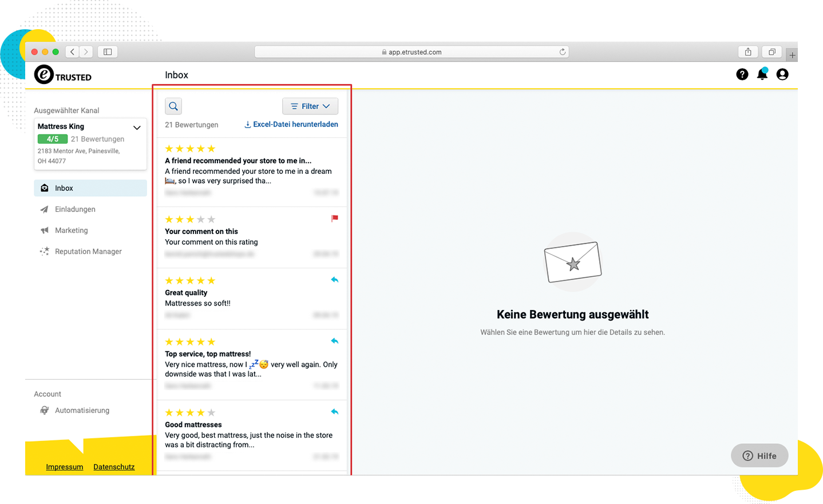Click the browser address bar
The height and width of the screenshot is (504, 823).
[411, 51]
